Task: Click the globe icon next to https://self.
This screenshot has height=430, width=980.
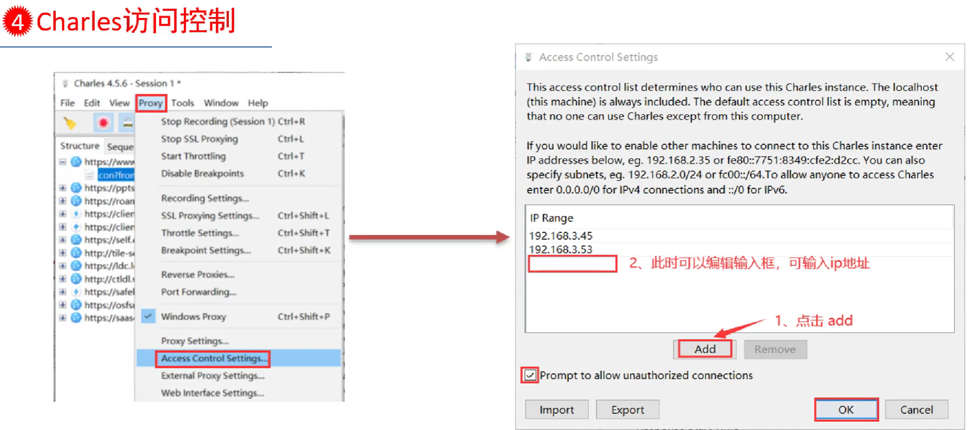Action: click(x=76, y=240)
